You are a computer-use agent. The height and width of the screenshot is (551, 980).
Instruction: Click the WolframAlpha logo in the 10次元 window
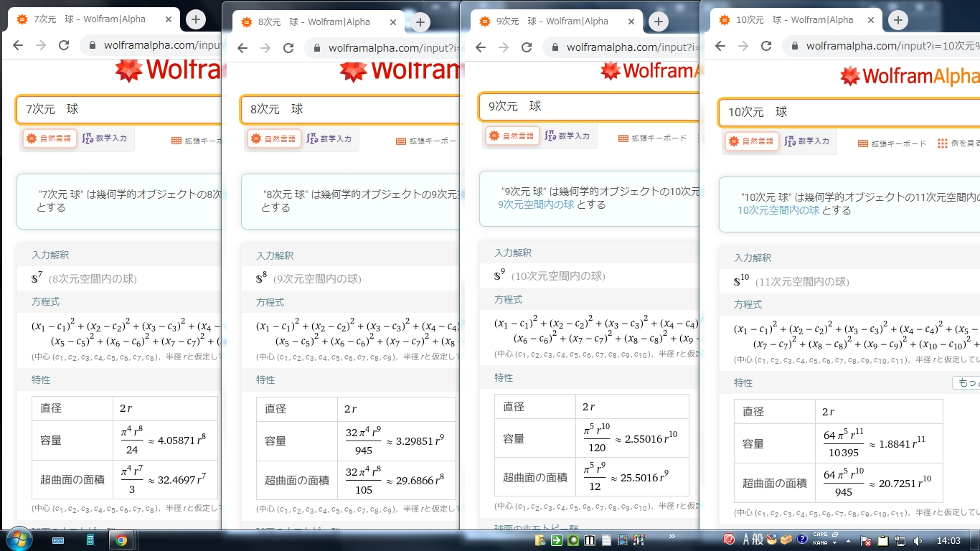point(910,76)
